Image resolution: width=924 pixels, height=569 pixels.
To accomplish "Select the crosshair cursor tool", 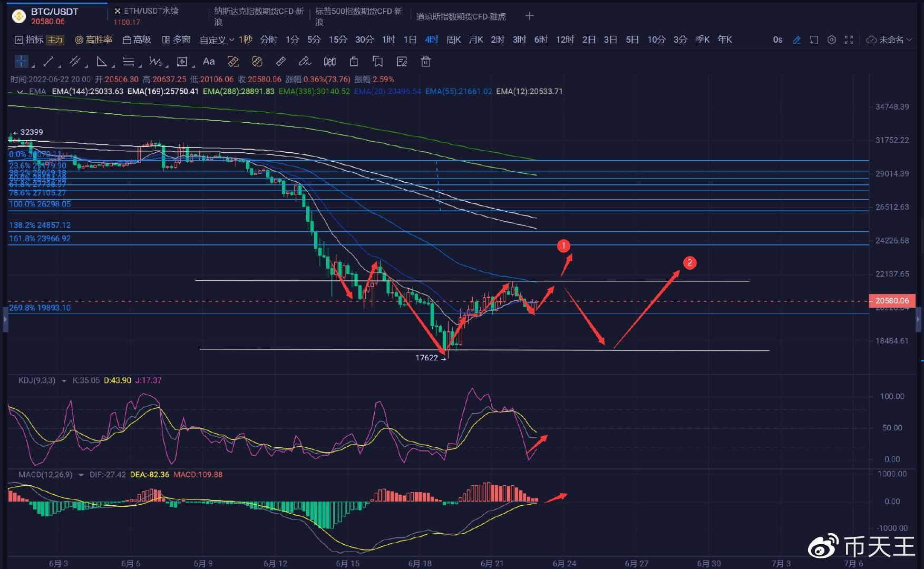I will [x=22, y=62].
